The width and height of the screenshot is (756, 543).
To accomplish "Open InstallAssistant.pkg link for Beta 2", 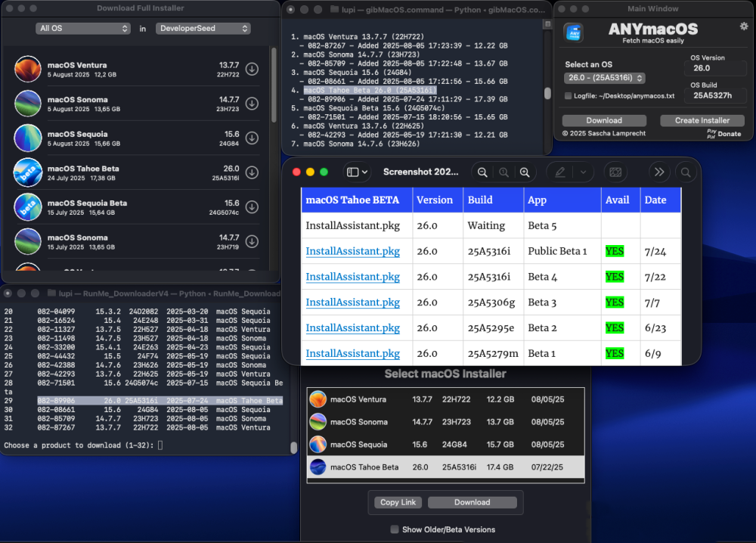I will (352, 328).
